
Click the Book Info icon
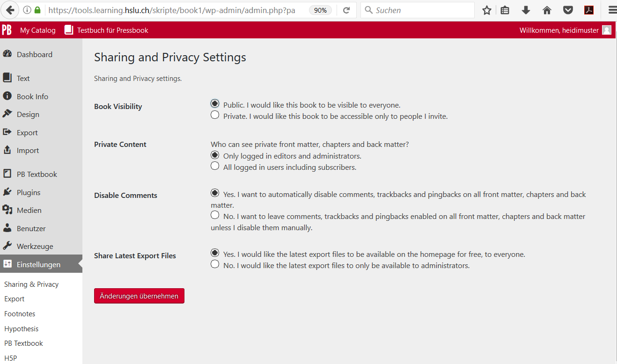(x=7, y=96)
